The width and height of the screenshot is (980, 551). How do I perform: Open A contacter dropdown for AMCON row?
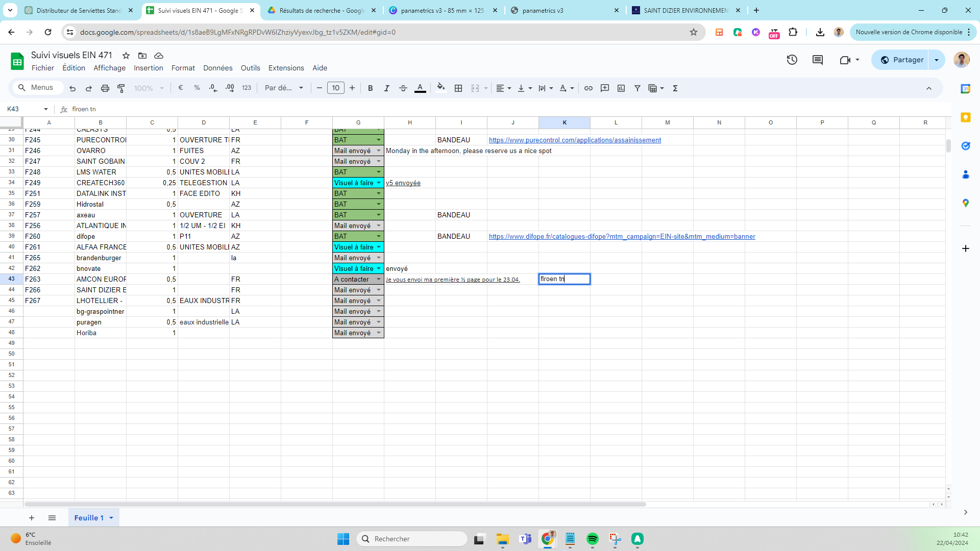click(379, 279)
